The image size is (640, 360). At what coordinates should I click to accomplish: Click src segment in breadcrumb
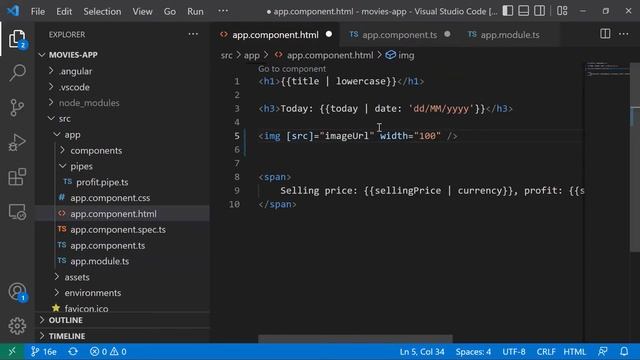point(227,55)
